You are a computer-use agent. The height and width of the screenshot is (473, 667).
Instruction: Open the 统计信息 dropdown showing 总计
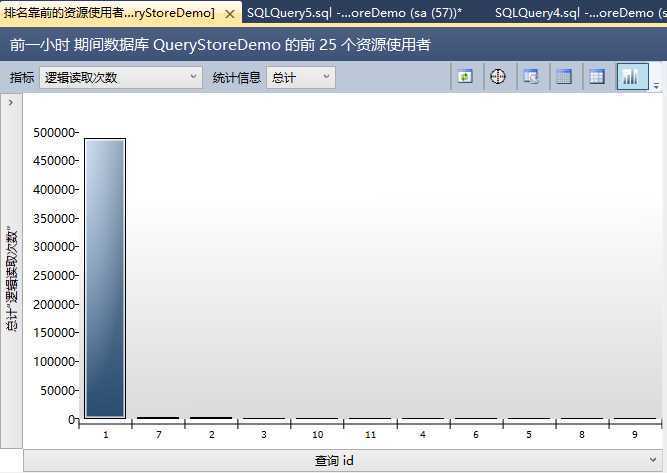pos(301,77)
